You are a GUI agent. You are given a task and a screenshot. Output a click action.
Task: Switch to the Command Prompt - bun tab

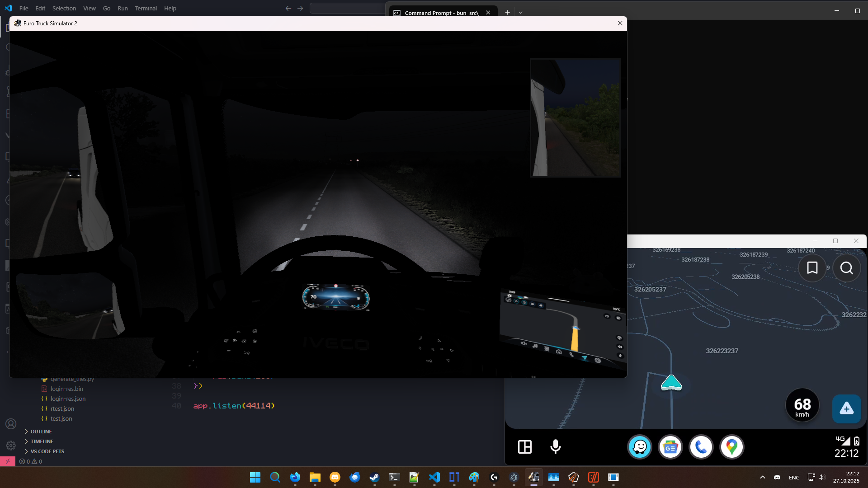coord(441,13)
